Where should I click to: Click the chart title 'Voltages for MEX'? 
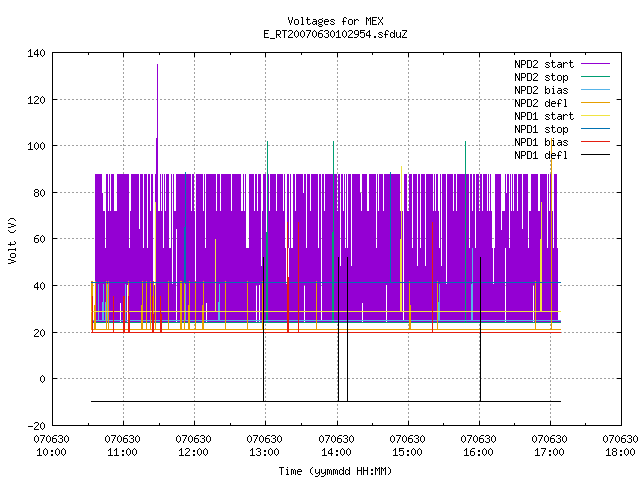tap(335, 21)
